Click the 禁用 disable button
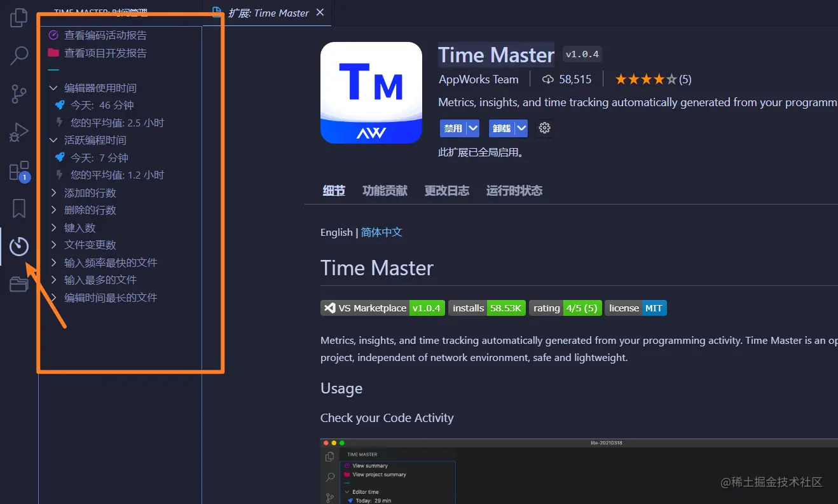Screen dimensions: 838x504 pos(453,128)
